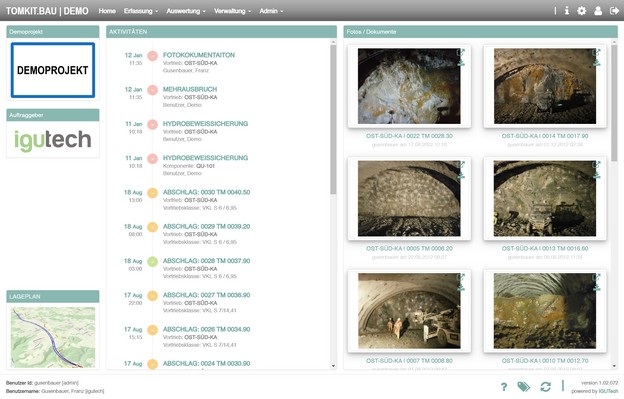Click caption OST-SÜD-KA I 0005 TM 0006.20

coord(409,248)
